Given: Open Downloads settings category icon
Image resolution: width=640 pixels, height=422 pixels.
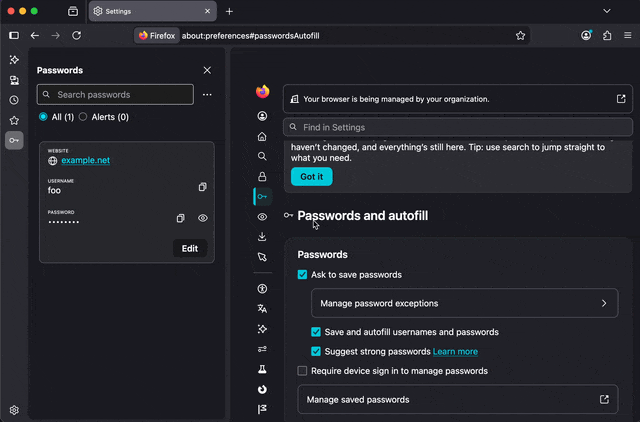Looking at the screenshot, I should [x=262, y=237].
